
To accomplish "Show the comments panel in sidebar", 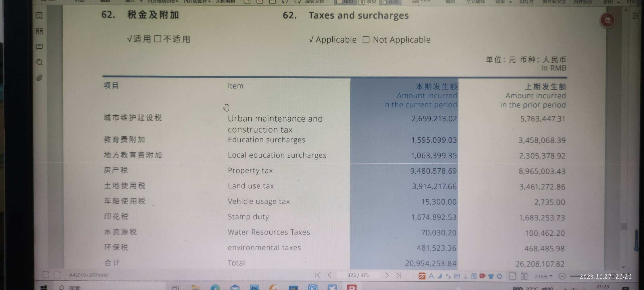I will (x=40, y=47).
